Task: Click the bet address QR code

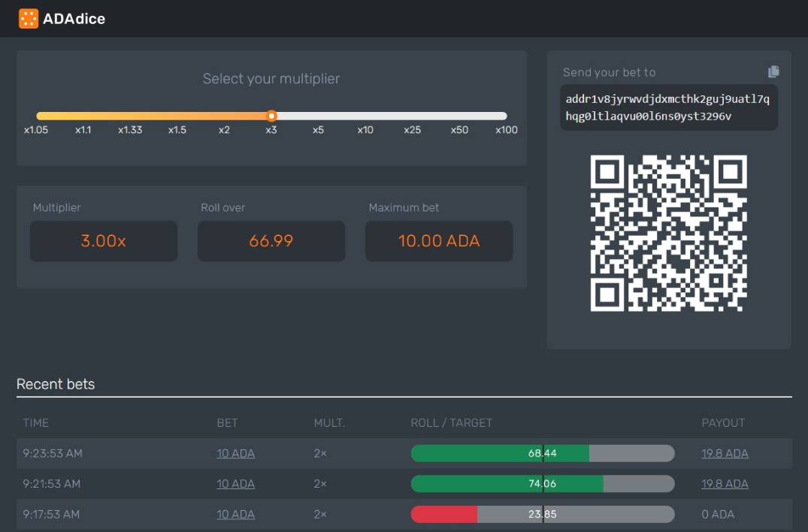Action: pos(668,233)
